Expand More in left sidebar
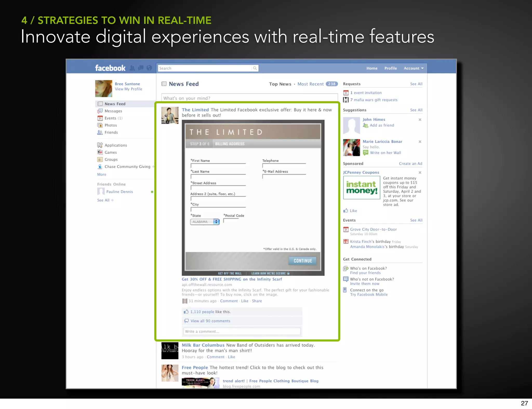 [102, 174]
